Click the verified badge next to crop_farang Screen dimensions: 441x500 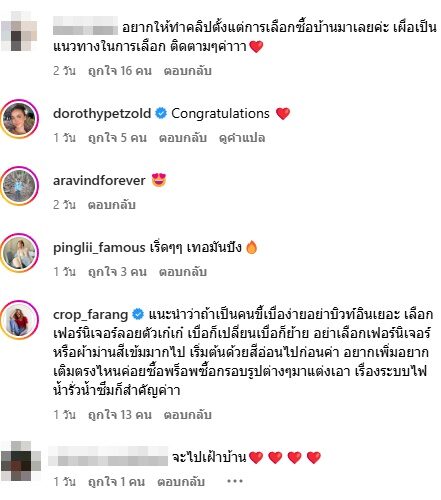138,314
